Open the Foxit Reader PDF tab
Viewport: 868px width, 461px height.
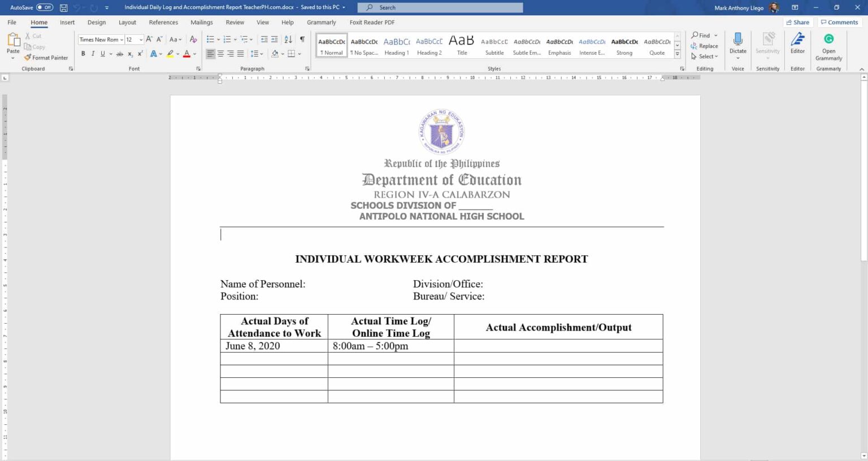pos(371,22)
